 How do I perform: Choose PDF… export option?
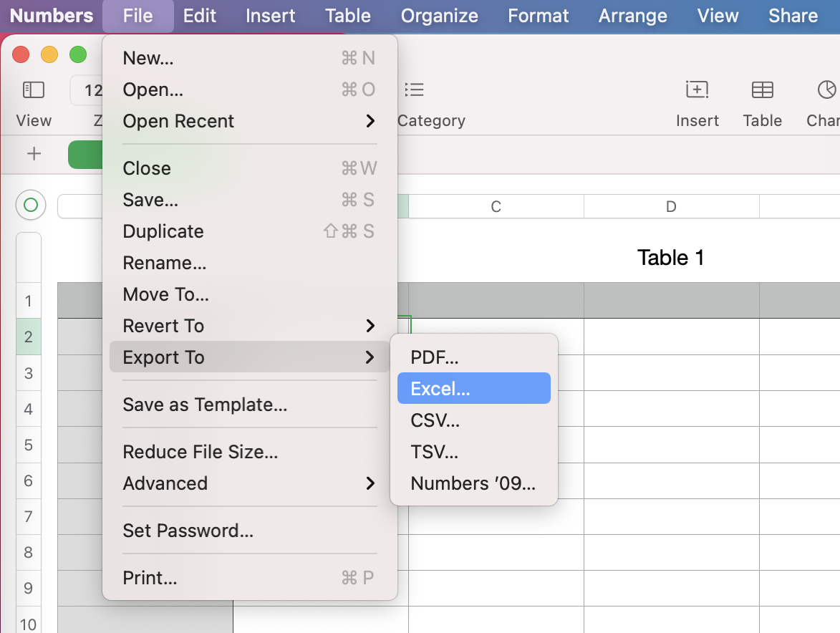(473, 357)
